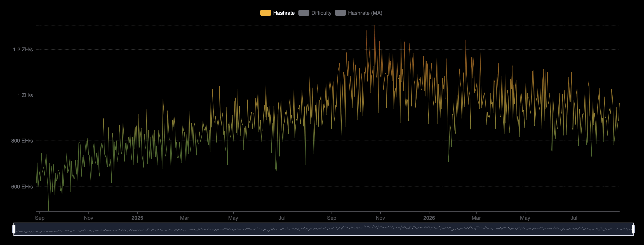Click the highest hashrate peak on the chart
Image resolution: width=644 pixels, height=245 pixels.
click(x=375, y=26)
